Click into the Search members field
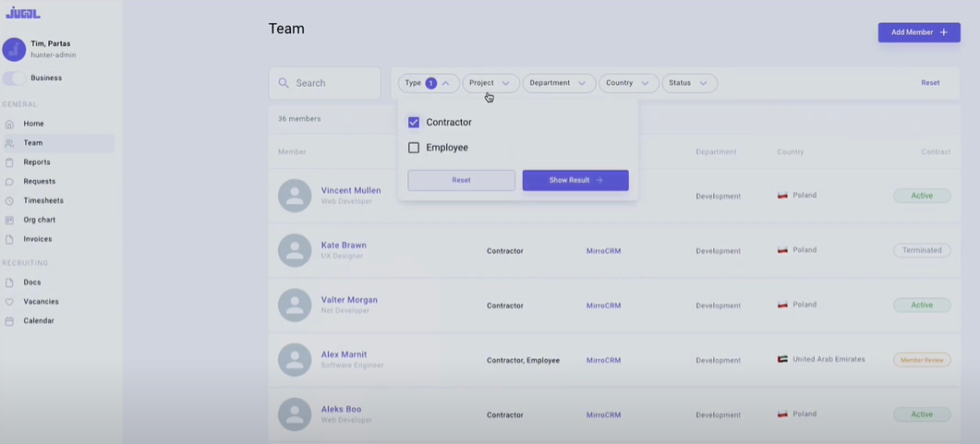This screenshot has width=980, height=444. [333, 83]
